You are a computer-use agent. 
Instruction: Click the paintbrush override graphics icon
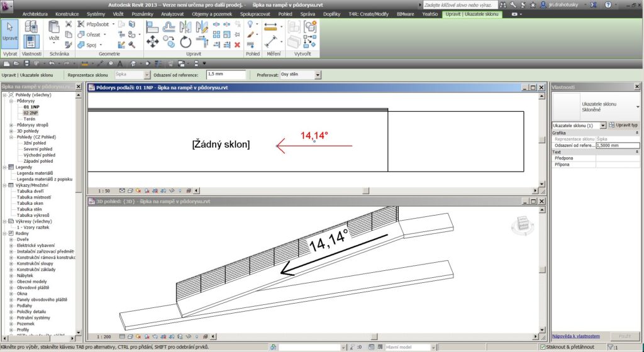point(250,35)
